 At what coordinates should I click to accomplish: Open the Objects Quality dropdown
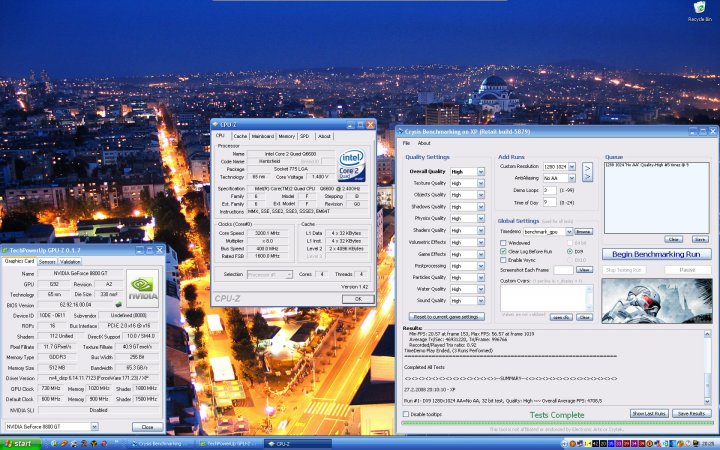[x=481, y=195]
